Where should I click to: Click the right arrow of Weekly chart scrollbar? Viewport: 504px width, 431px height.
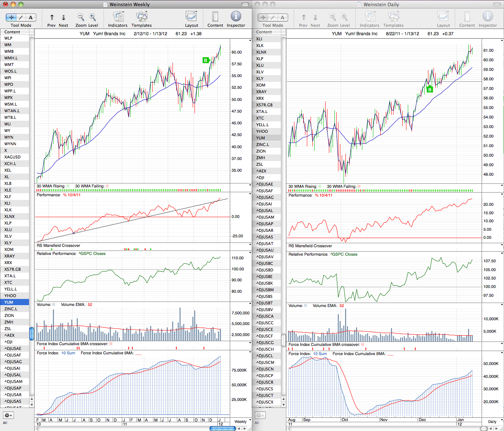[245, 428]
